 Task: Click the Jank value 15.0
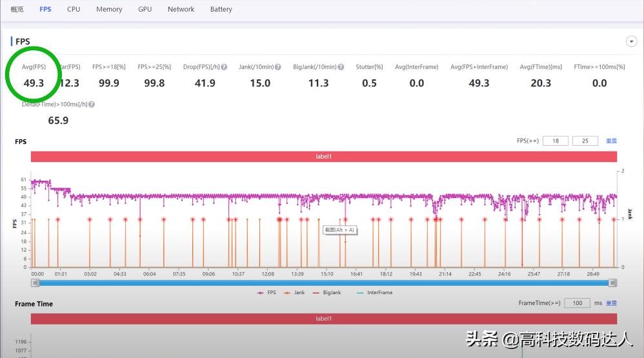click(x=261, y=83)
